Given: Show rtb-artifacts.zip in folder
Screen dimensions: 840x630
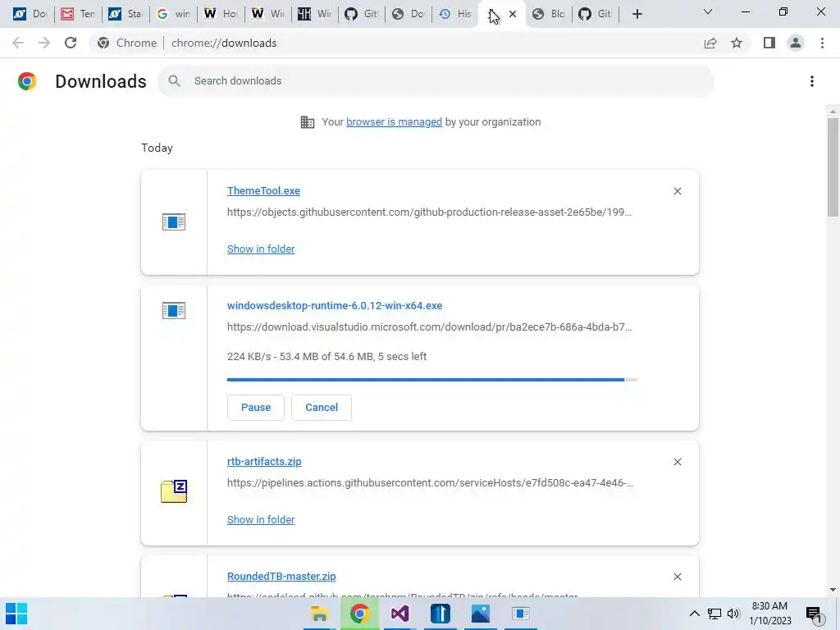Looking at the screenshot, I should 261,519.
